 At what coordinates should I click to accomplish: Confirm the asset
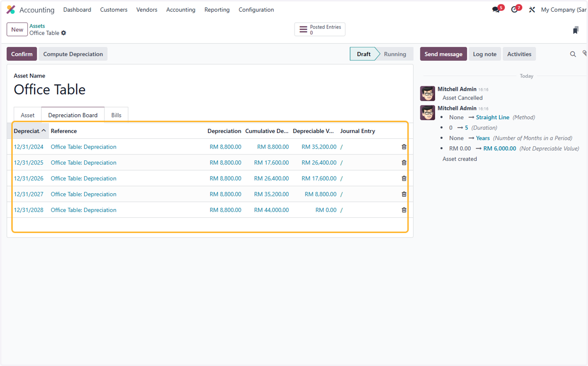[x=22, y=54]
